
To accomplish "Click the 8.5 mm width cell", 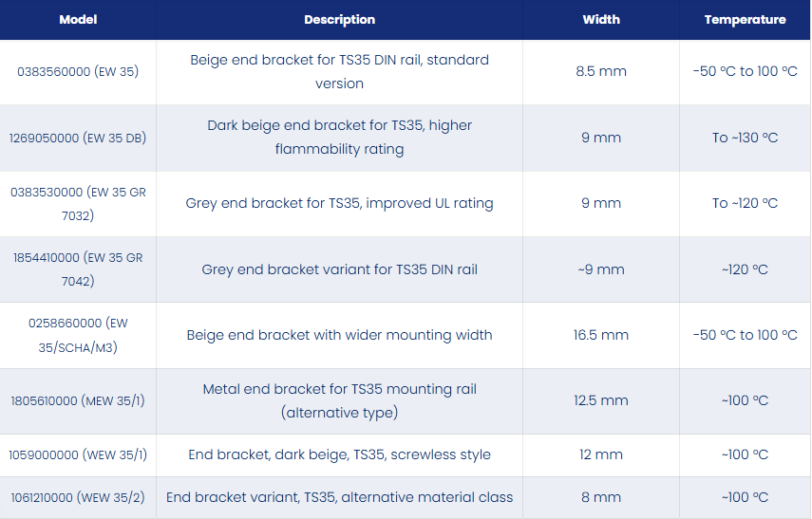I will [601, 72].
